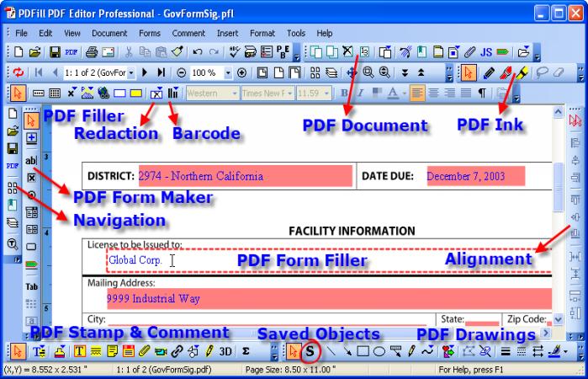The height and width of the screenshot is (379, 588).
Task: Toggle right text alignment
Action: pos(450,93)
